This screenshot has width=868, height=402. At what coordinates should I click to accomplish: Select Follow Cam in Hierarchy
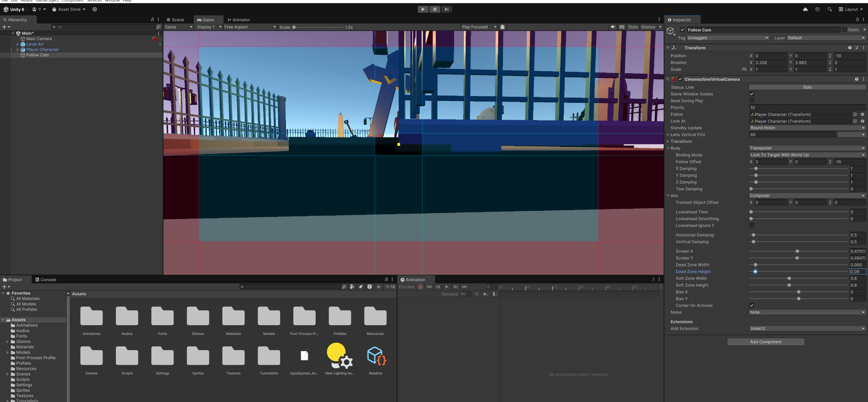pos(37,55)
